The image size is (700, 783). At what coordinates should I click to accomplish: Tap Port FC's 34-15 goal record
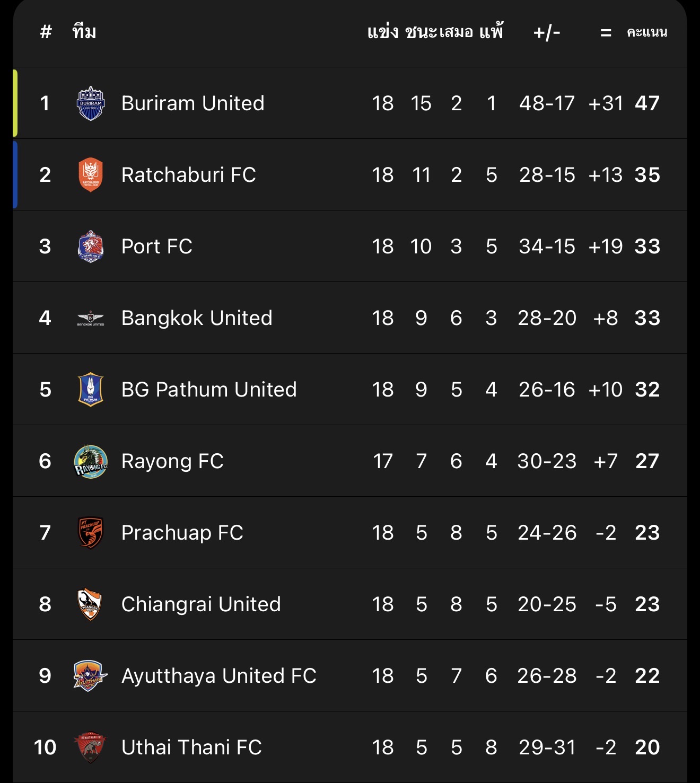tap(547, 247)
